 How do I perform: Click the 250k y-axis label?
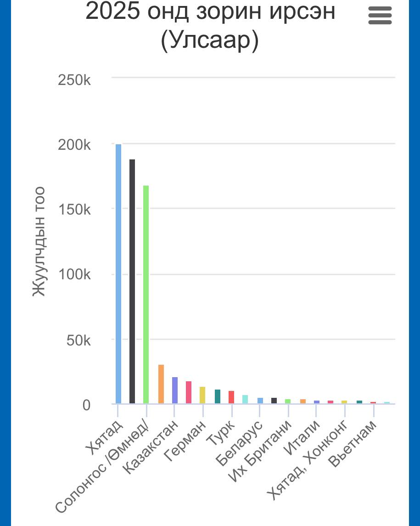pos(74,80)
